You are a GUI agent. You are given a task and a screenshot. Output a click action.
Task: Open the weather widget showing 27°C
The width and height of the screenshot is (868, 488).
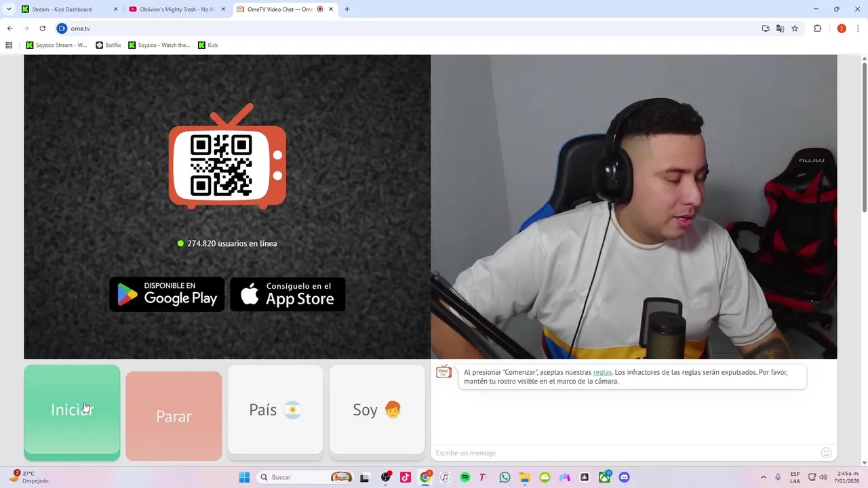[28, 476]
